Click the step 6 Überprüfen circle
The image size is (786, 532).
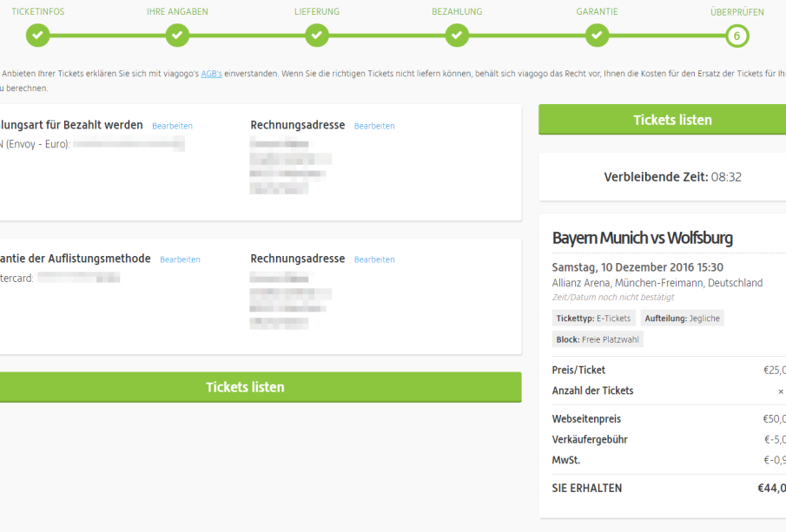point(736,36)
